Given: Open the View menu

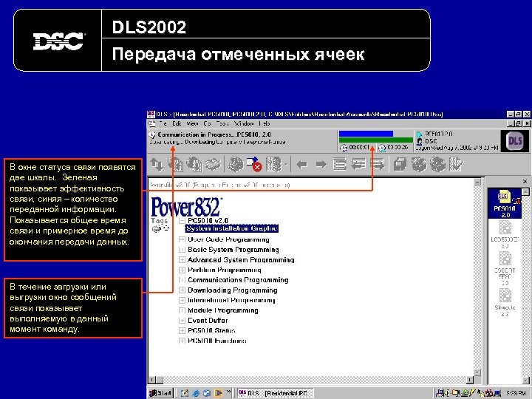Looking at the screenshot, I should [x=192, y=123].
